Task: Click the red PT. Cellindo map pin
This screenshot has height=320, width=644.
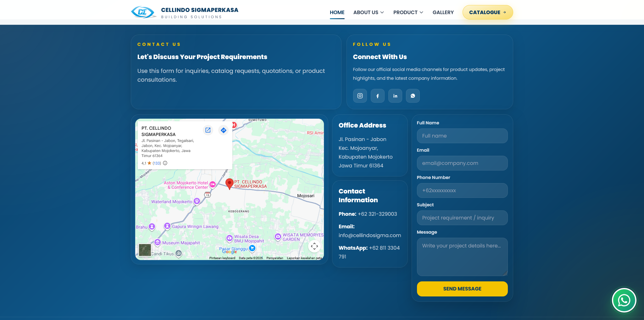Action: (x=230, y=184)
